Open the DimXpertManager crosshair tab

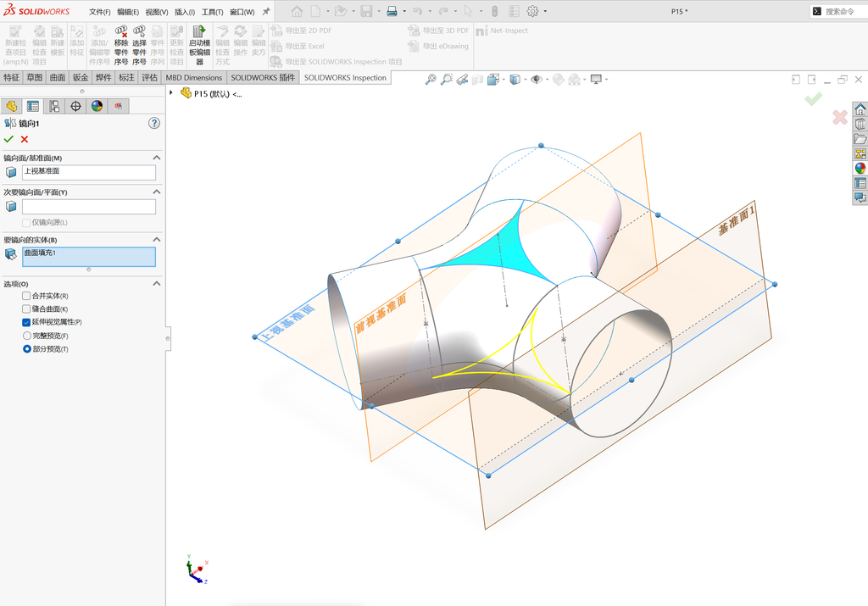click(75, 106)
